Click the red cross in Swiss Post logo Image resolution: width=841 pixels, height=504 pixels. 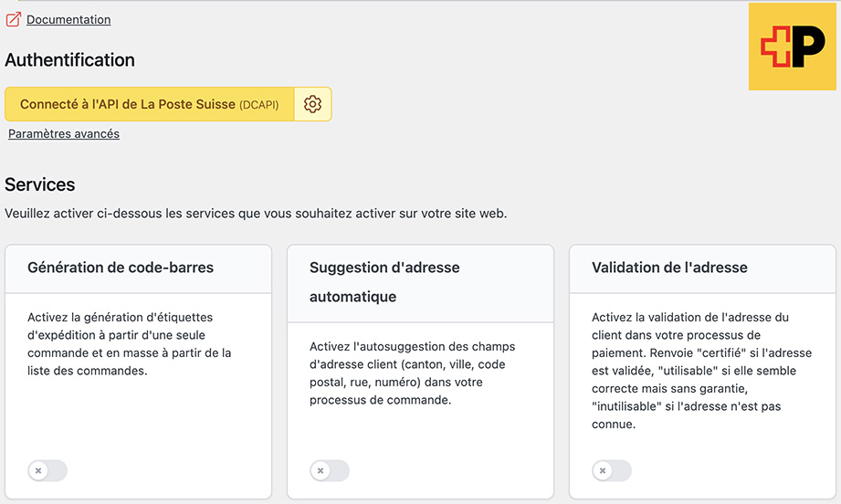click(x=775, y=47)
